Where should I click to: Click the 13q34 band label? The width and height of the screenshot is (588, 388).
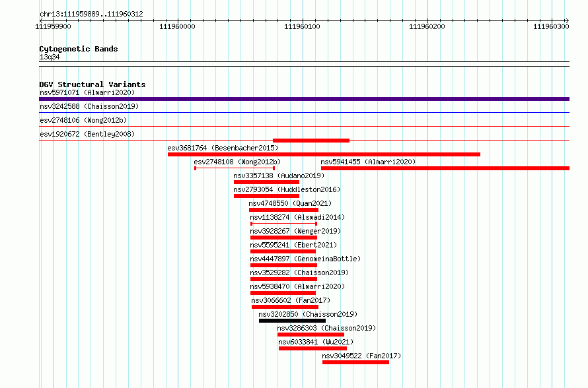pyautogui.click(x=50, y=57)
